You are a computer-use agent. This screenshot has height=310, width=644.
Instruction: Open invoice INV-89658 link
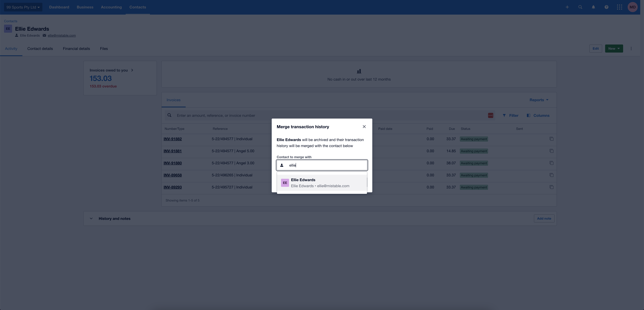(172, 175)
